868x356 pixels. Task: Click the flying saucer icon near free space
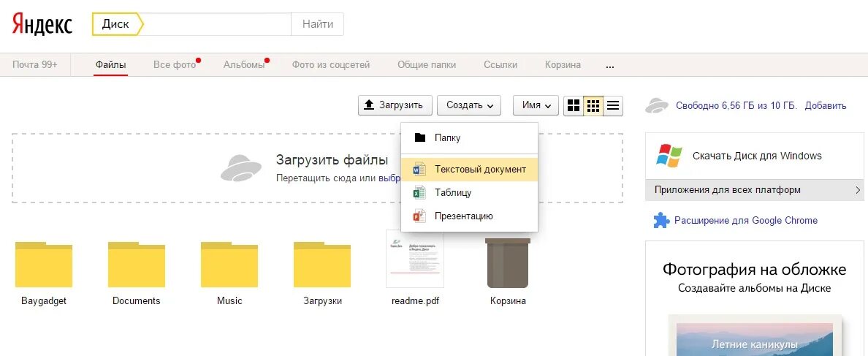pos(657,105)
